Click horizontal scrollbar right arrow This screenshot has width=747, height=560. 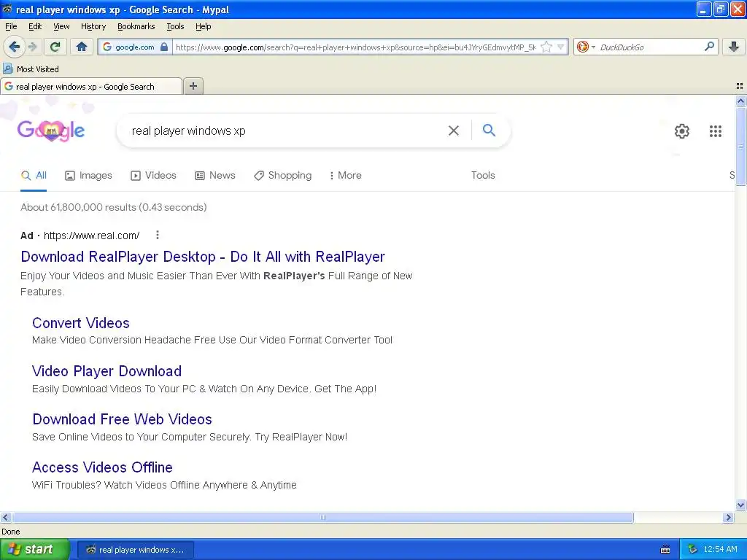pyautogui.click(x=728, y=517)
